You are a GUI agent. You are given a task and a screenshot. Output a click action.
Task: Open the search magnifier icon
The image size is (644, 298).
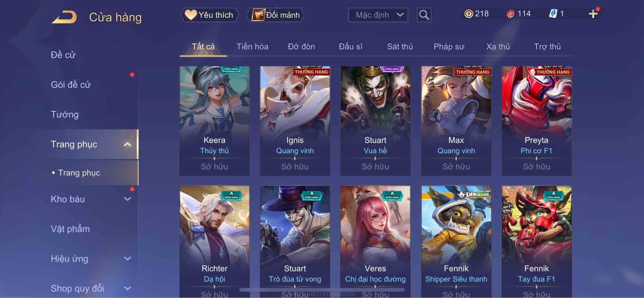[424, 15]
